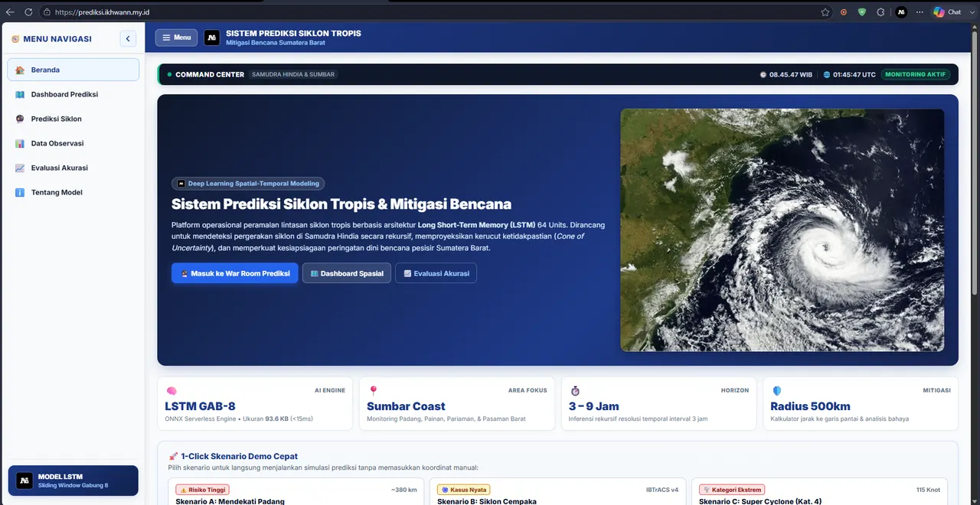
Task: Click the Evaluasi Akurasi hero button
Action: [x=436, y=273]
